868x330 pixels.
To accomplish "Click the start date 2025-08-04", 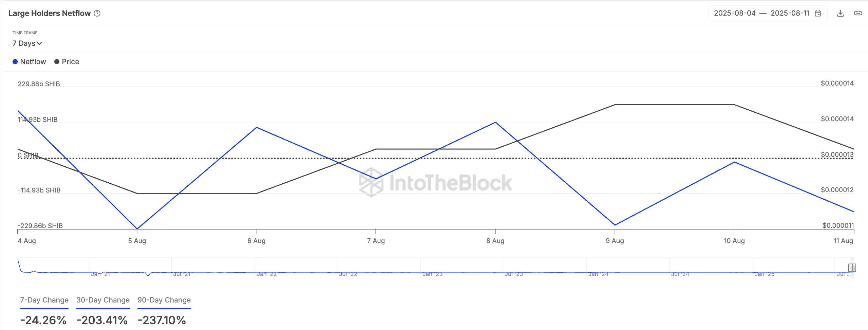I will 735,13.
